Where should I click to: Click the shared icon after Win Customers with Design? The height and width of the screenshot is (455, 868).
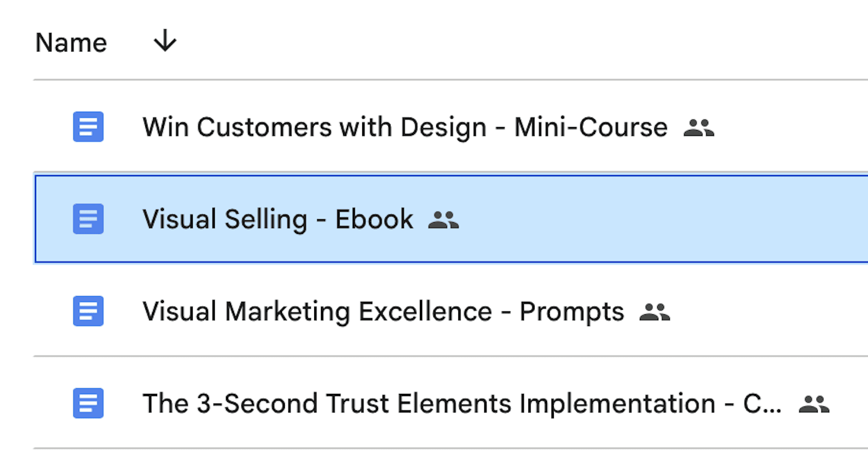point(698,128)
